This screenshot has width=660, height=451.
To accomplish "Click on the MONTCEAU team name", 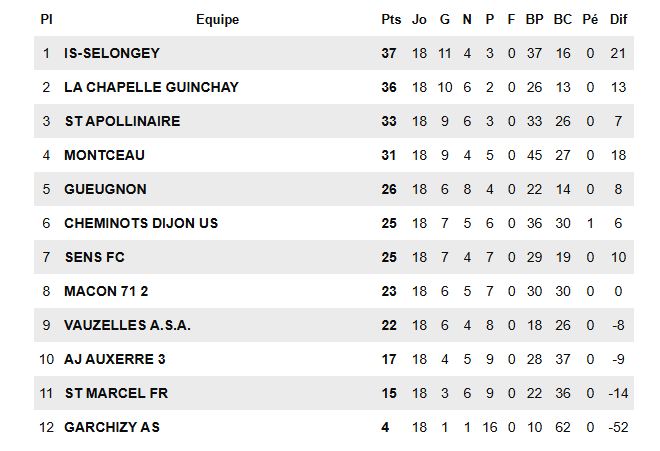I will pos(104,155).
